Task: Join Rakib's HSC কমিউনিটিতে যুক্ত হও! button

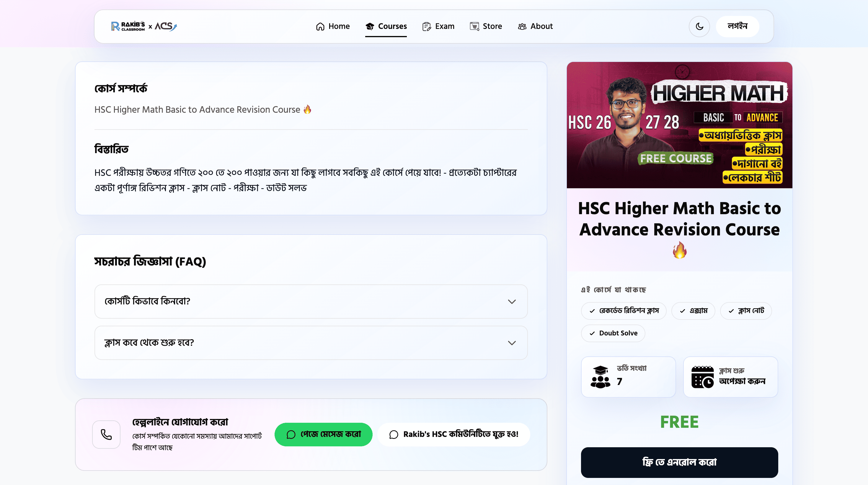Action: (453, 435)
